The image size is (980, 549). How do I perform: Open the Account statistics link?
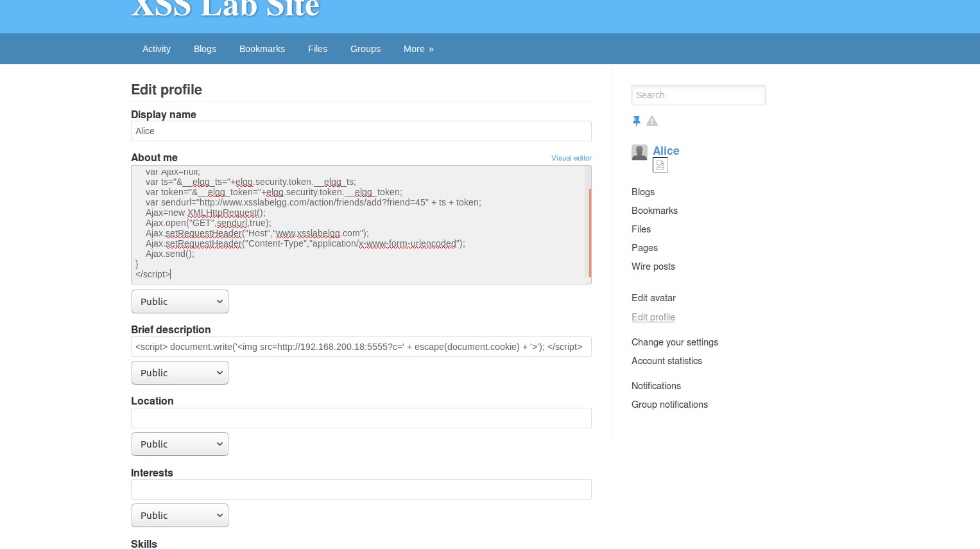point(667,361)
